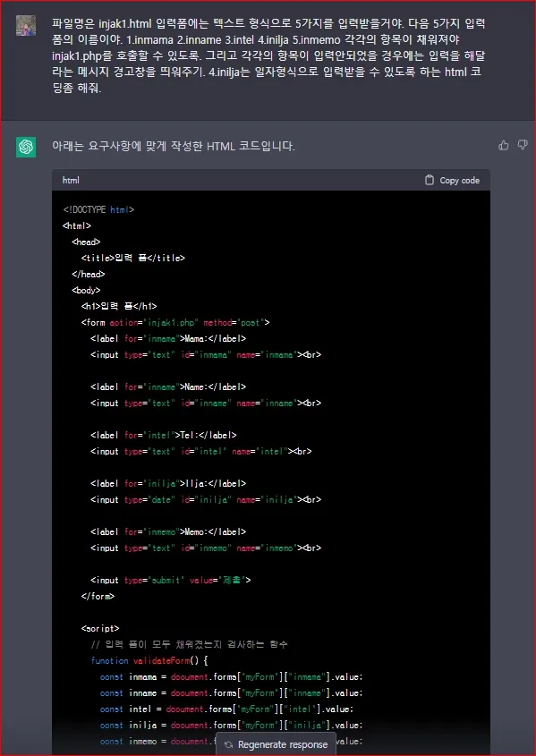Click the 'const inmama =' code line
This screenshot has width=536, height=756.
[232, 676]
